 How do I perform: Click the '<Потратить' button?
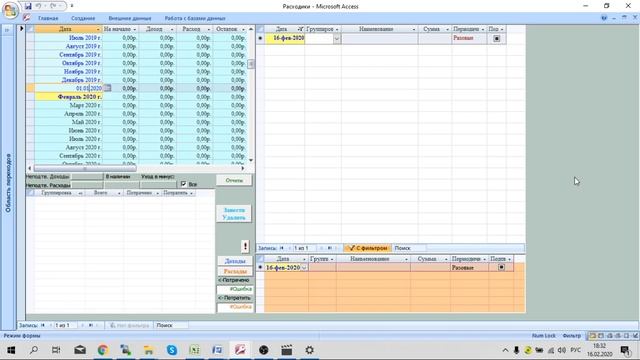coord(235,298)
